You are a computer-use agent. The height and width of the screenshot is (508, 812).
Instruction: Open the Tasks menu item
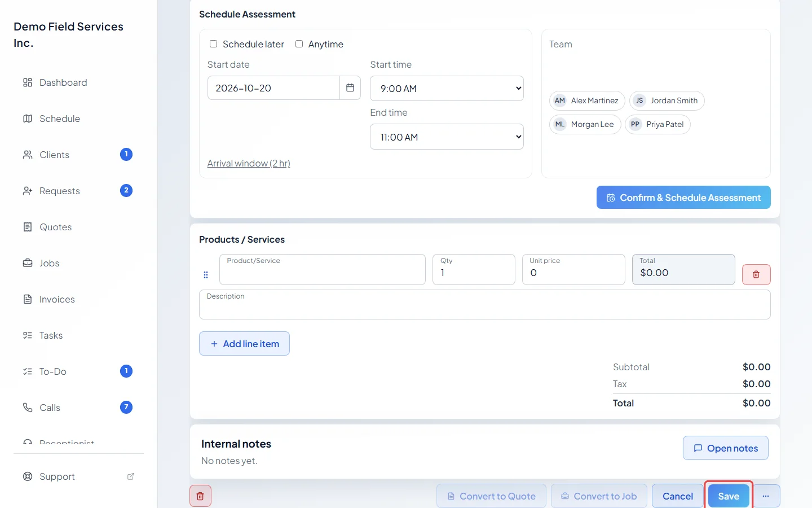[51, 335]
